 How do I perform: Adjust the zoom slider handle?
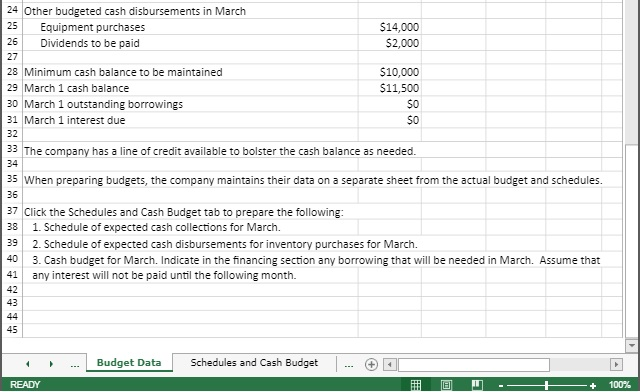point(546,385)
